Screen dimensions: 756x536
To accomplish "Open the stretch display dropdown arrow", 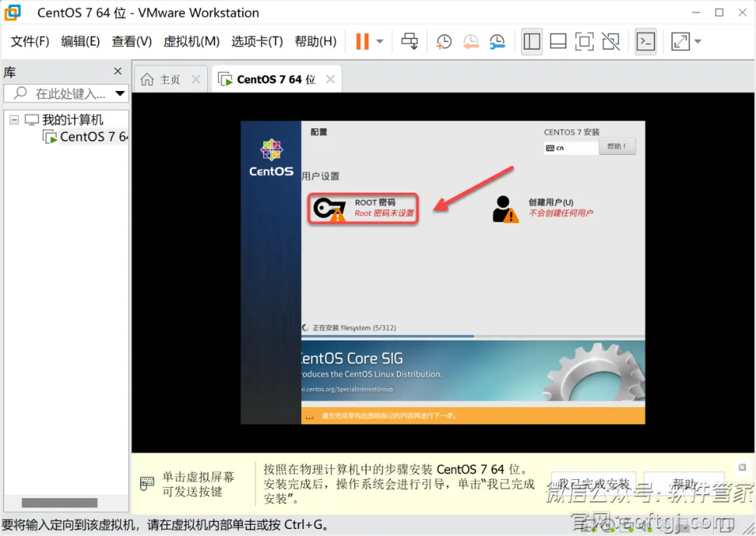I will (x=698, y=41).
